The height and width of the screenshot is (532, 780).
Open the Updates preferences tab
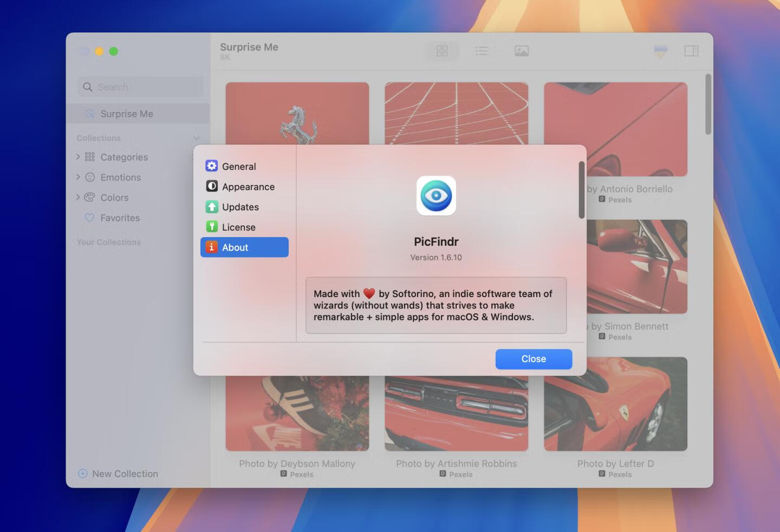point(244,207)
